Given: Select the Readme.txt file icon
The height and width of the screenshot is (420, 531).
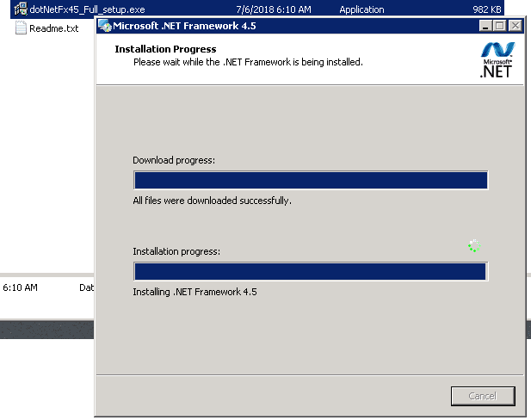Looking at the screenshot, I should coord(21,28).
